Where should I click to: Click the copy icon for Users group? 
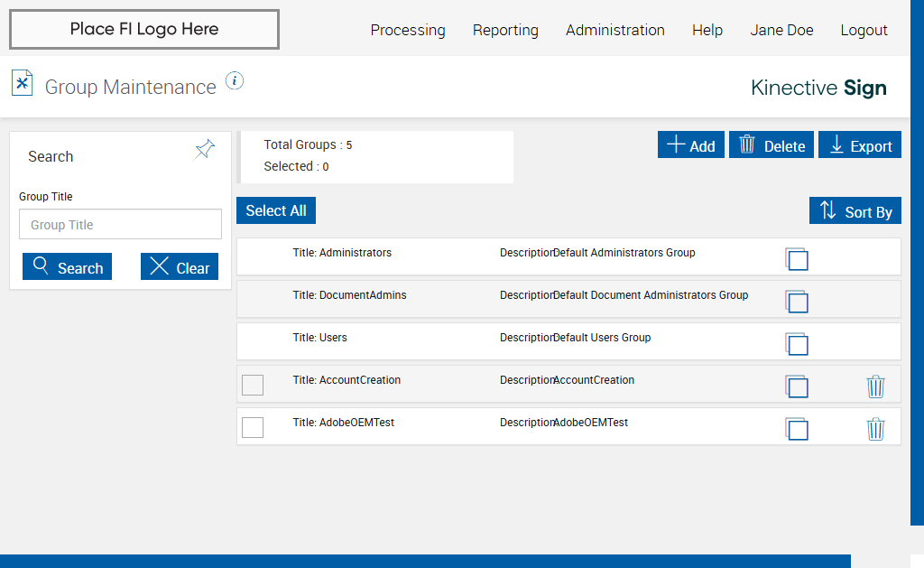point(797,344)
